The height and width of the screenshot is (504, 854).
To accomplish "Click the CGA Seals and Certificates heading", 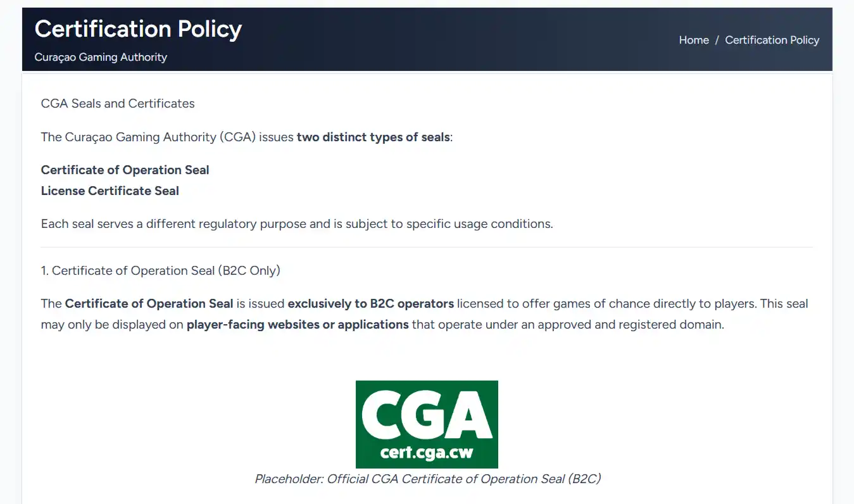I will [118, 103].
